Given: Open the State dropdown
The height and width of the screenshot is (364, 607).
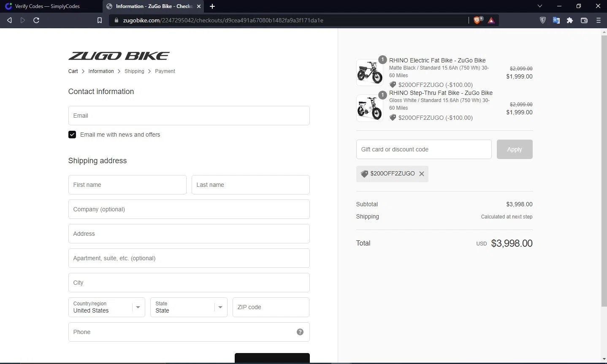Looking at the screenshot, I should tap(189, 307).
